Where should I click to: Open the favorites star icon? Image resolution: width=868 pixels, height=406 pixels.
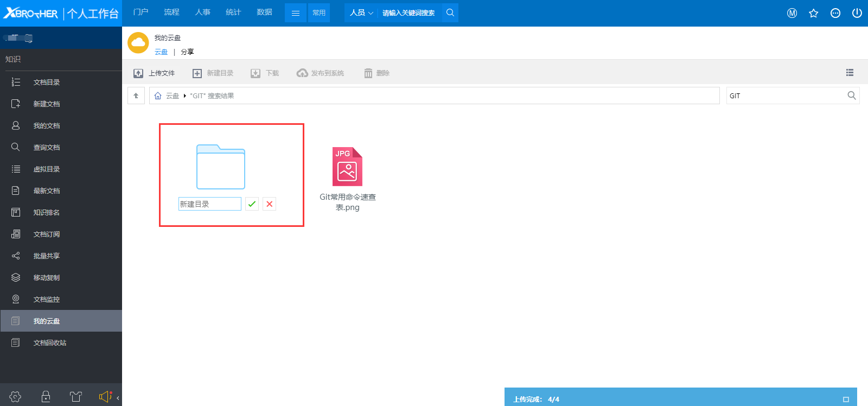[x=813, y=13]
